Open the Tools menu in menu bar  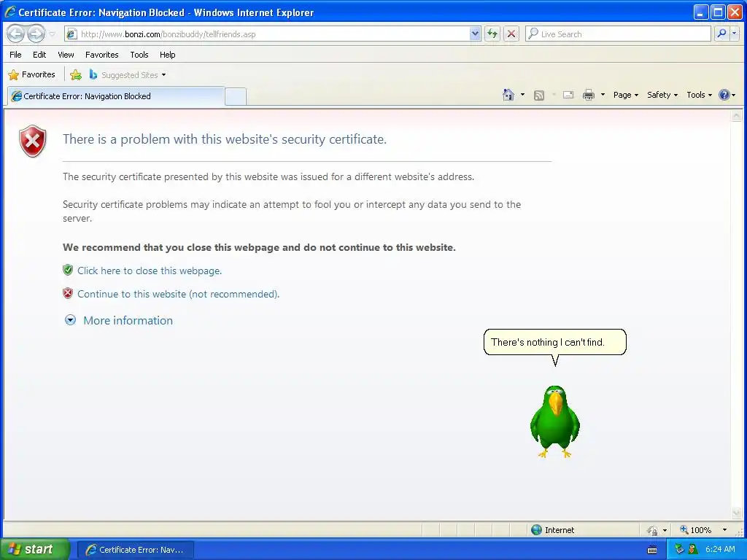[x=139, y=55]
